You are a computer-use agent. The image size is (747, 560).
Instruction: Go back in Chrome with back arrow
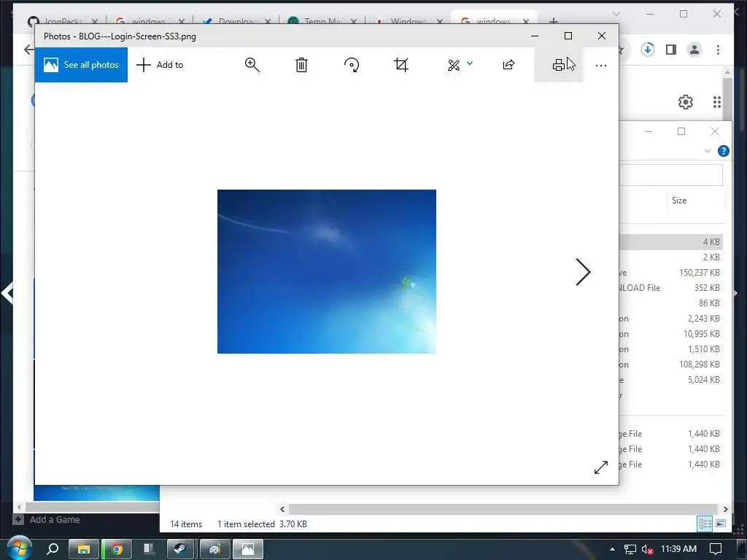pos(28,50)
